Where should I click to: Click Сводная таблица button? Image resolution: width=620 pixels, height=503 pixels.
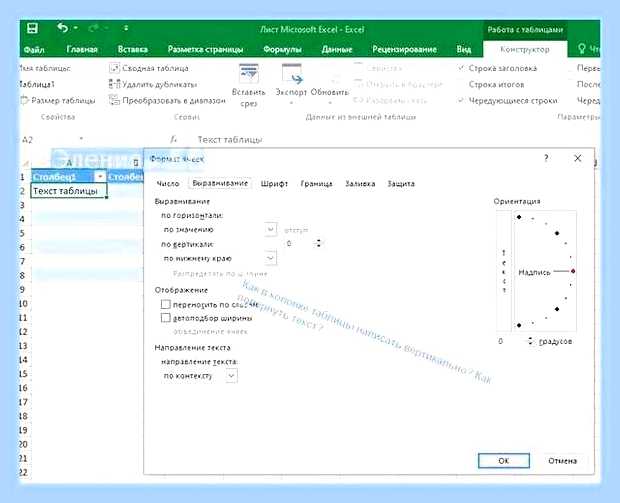click(x=149, y=68)
